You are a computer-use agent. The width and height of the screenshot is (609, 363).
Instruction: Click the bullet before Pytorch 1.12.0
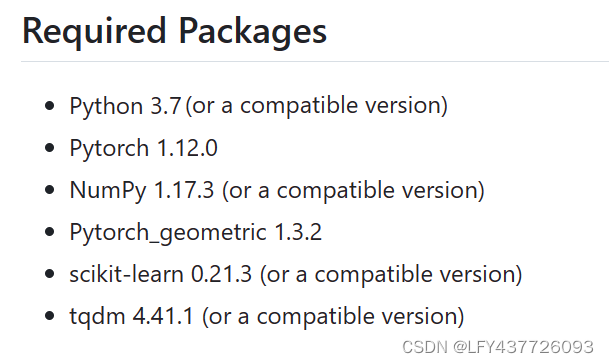(x=49, y=148)
